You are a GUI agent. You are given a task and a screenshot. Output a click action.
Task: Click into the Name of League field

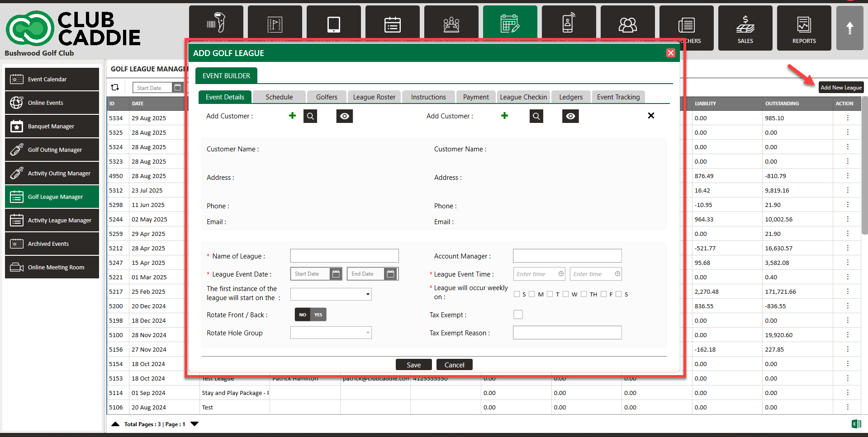tap(344, 256)
